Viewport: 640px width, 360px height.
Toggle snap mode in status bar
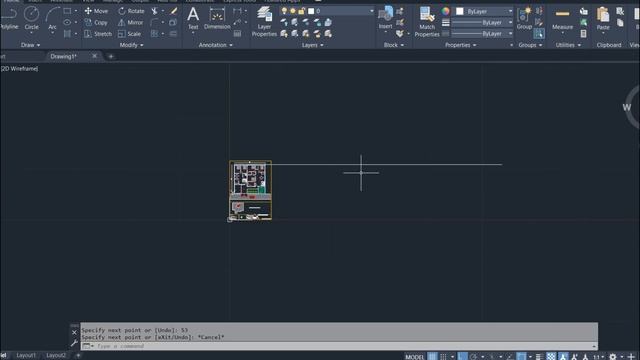pyautogui.click(x=443, y=357)
